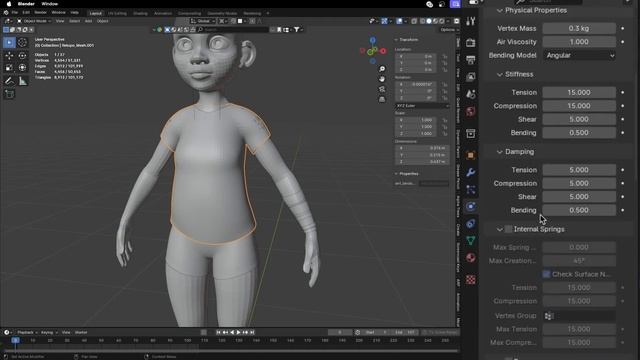Open the Texture properties checker tab
The image size is (640, 360).
471,280
